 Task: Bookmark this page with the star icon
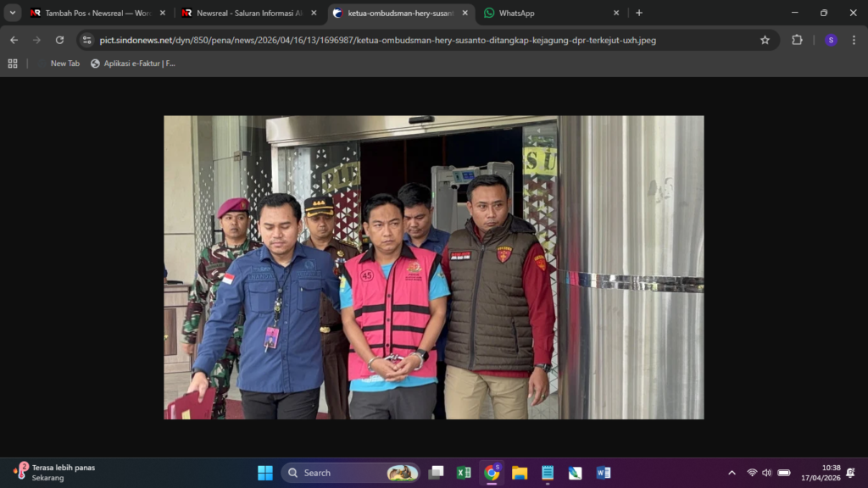pos(765,40)
